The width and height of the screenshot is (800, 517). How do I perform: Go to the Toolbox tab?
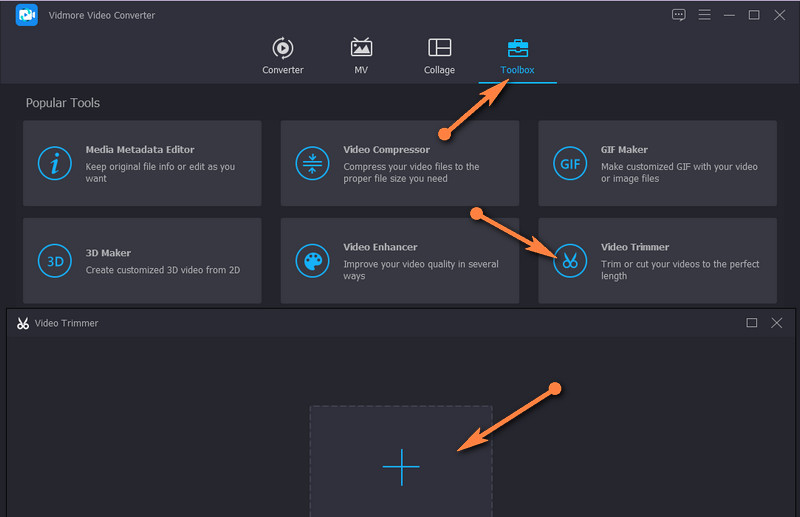point(517,56)
